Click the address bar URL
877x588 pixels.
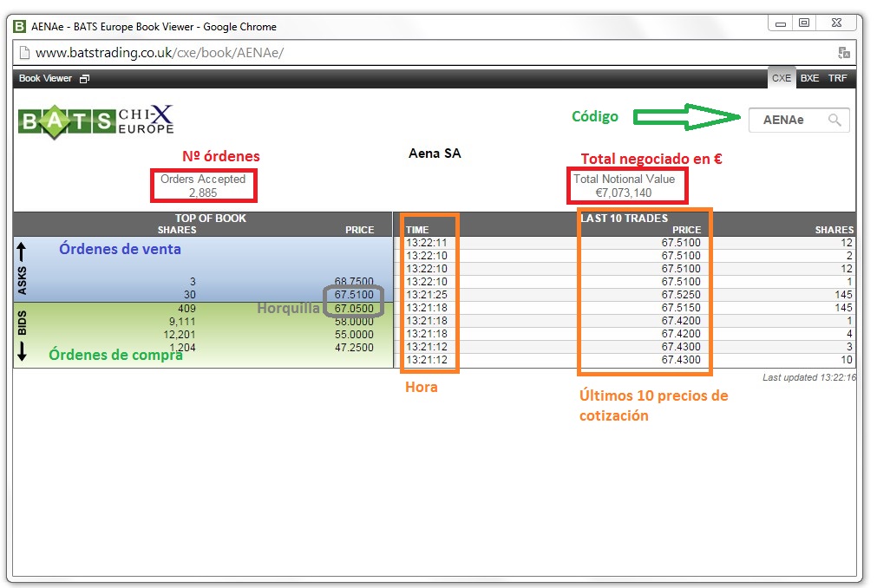pyautogui.click(x=160, y=53)
